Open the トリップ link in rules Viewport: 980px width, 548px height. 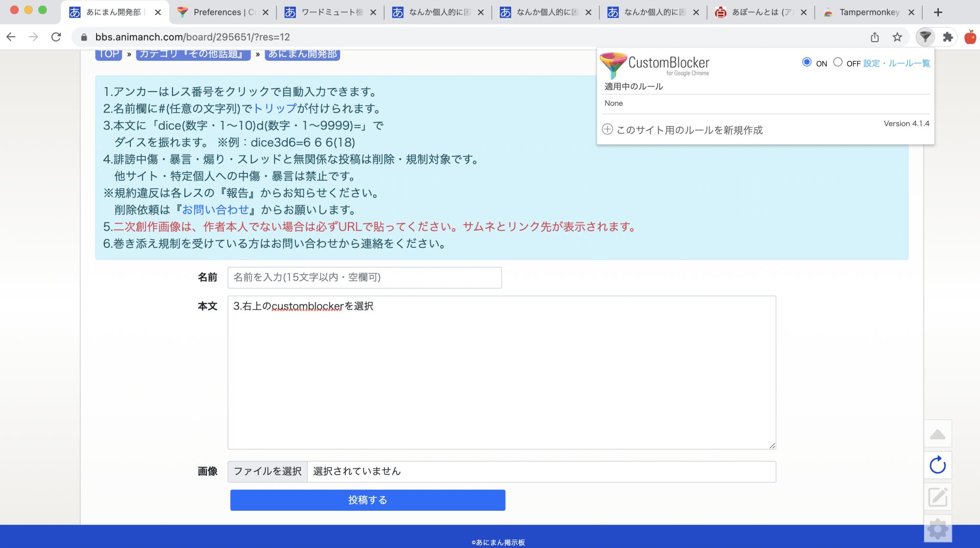pos(275,108)
